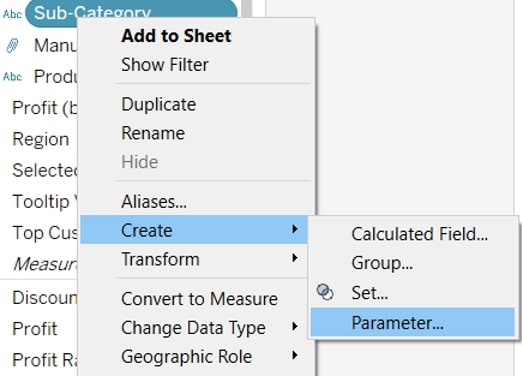
Task: Select the Profit measure in data pane
Action: coord(35,329)
